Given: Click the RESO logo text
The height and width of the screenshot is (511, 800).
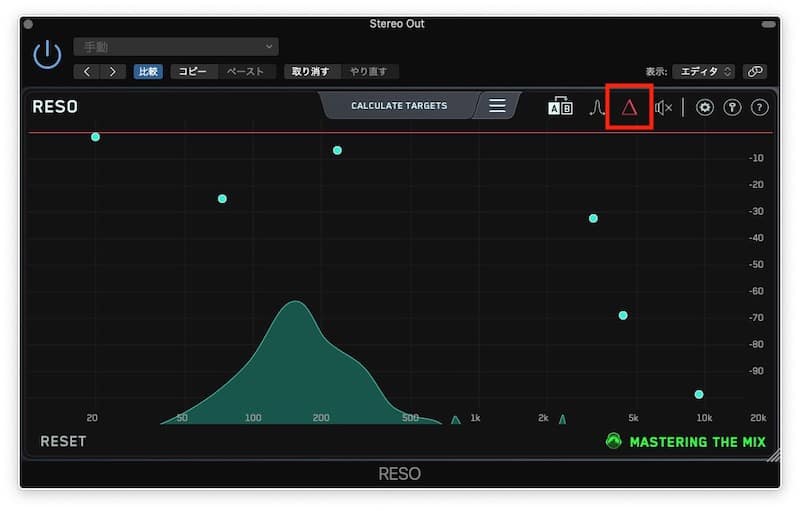Looking at the screenshot, I should click(x=55, y=107).
